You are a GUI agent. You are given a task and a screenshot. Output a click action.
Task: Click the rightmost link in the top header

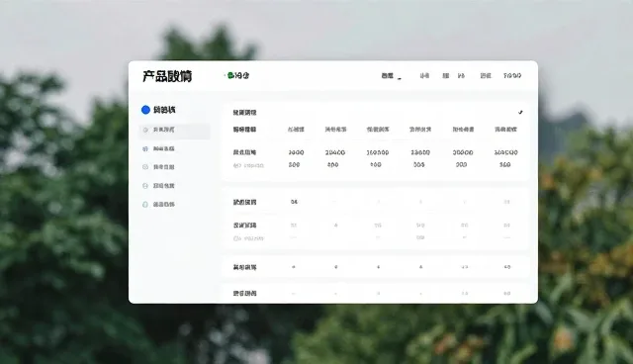click(x=512, y=75)
